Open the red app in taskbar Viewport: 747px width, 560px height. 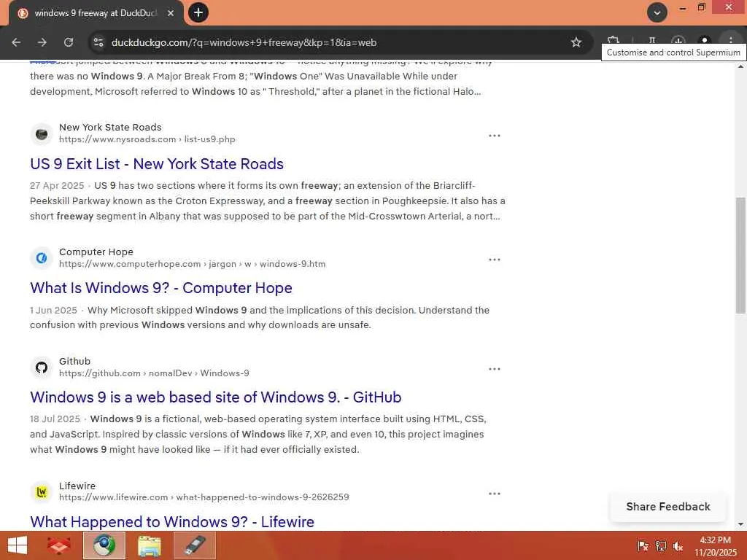(58, 545)
